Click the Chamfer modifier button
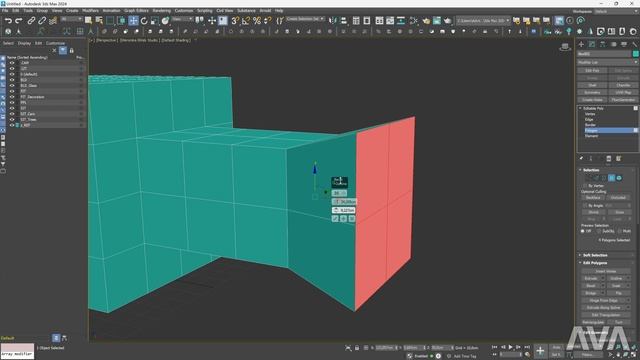This screenshot has width=640, height=360. [623, 85]
